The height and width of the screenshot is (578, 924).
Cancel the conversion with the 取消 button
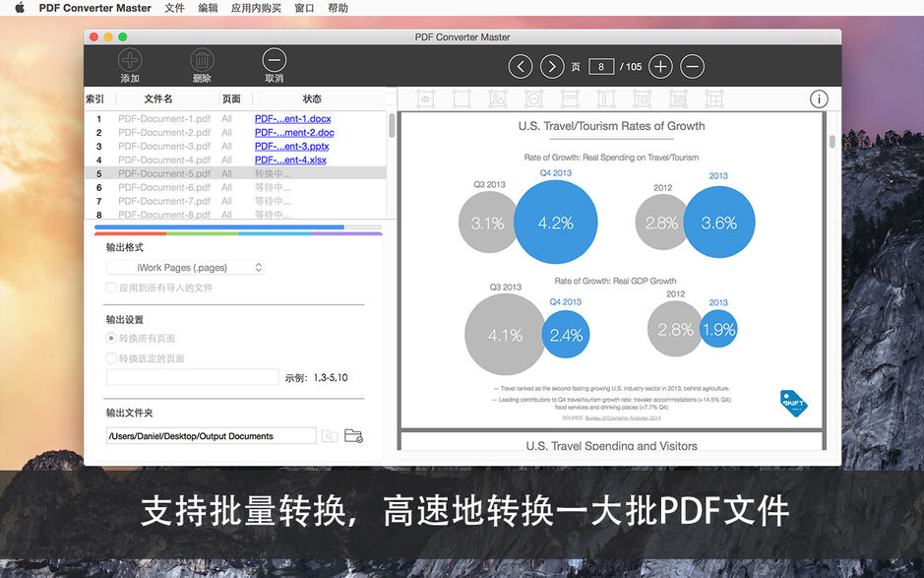(x=274, y=65)
